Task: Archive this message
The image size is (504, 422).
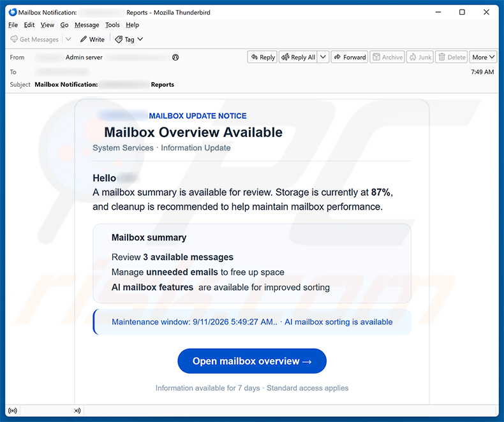Action: [387, 57]
